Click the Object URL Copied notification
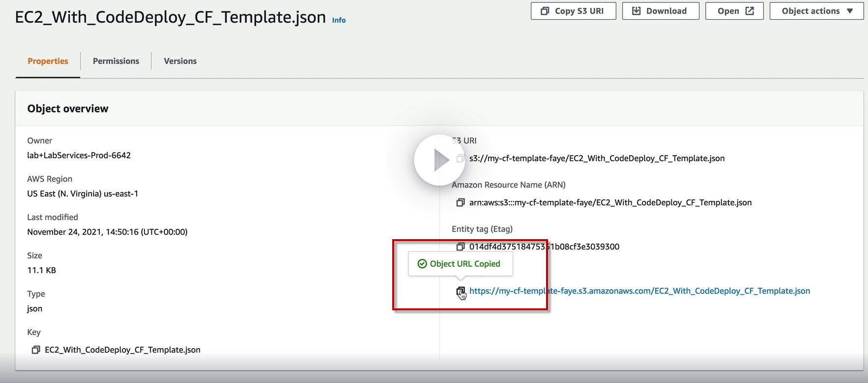This screenshot has height=383, width=868. tap(461, 264)
